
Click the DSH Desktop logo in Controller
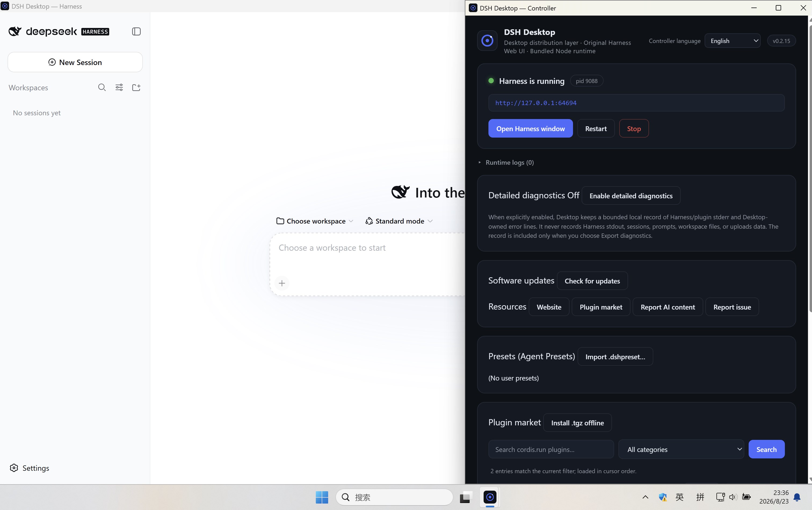[x=487, y=41]
